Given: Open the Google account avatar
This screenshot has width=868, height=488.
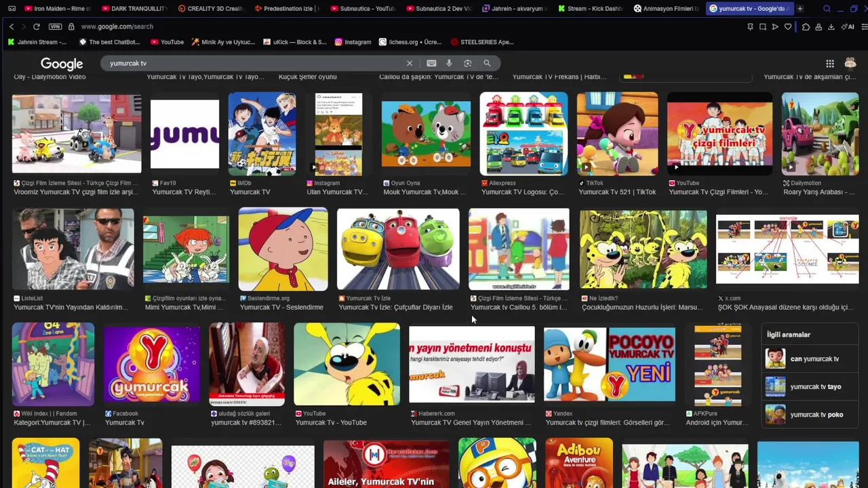Looking at the screenshot, I should 850,63.
